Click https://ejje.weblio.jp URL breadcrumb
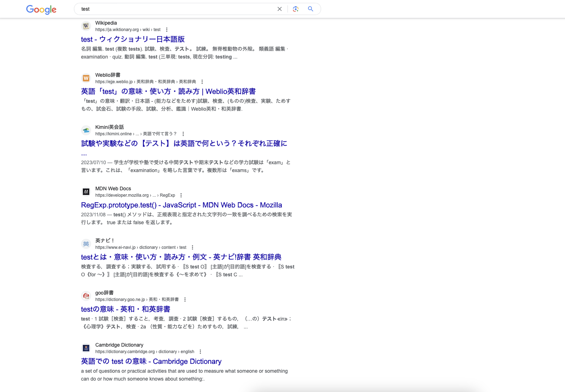565x392 pixels. click(146, 82)
